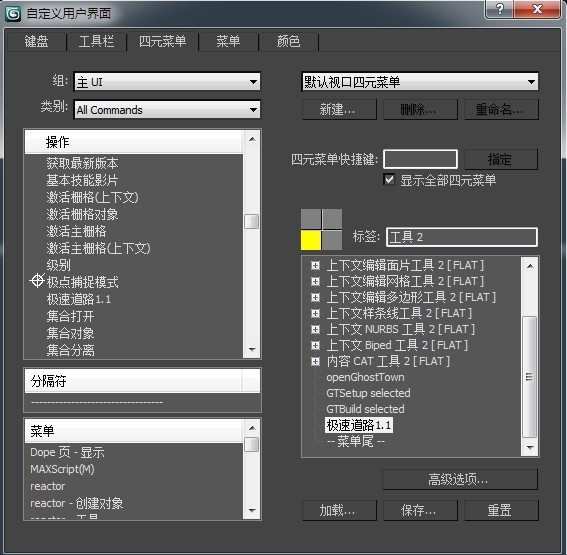Switch to the 菜单 tab

(228, 42)
